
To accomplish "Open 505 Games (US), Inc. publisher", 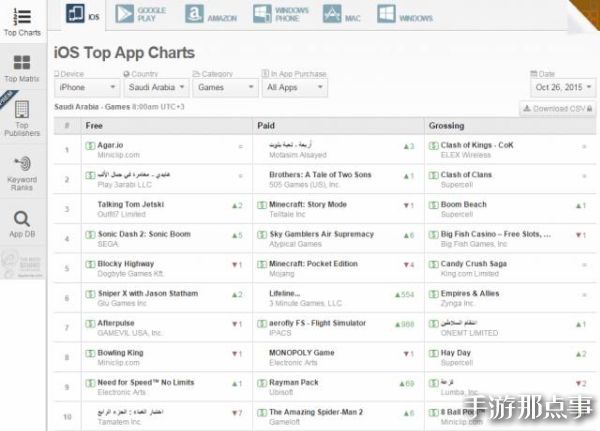I will [304, 184].
